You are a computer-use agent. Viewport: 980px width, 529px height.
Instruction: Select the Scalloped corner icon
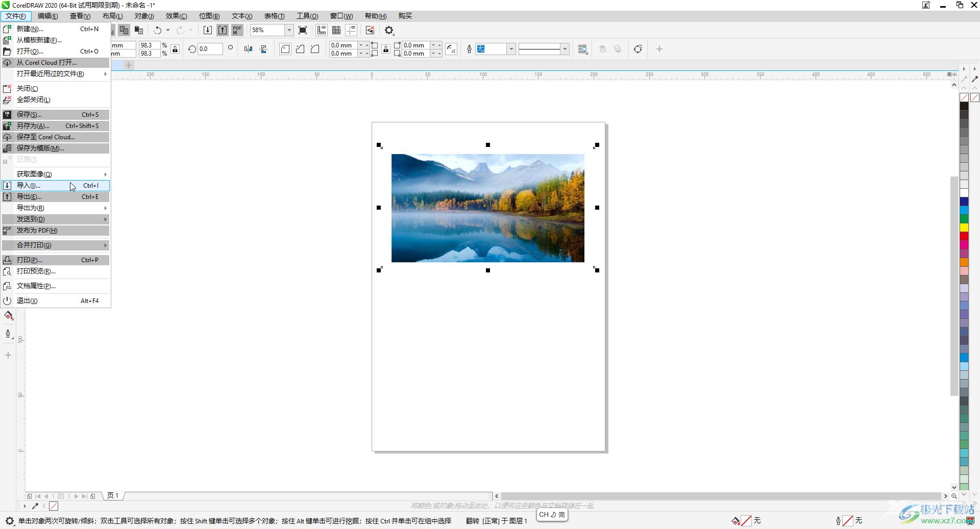coord(300,49)
